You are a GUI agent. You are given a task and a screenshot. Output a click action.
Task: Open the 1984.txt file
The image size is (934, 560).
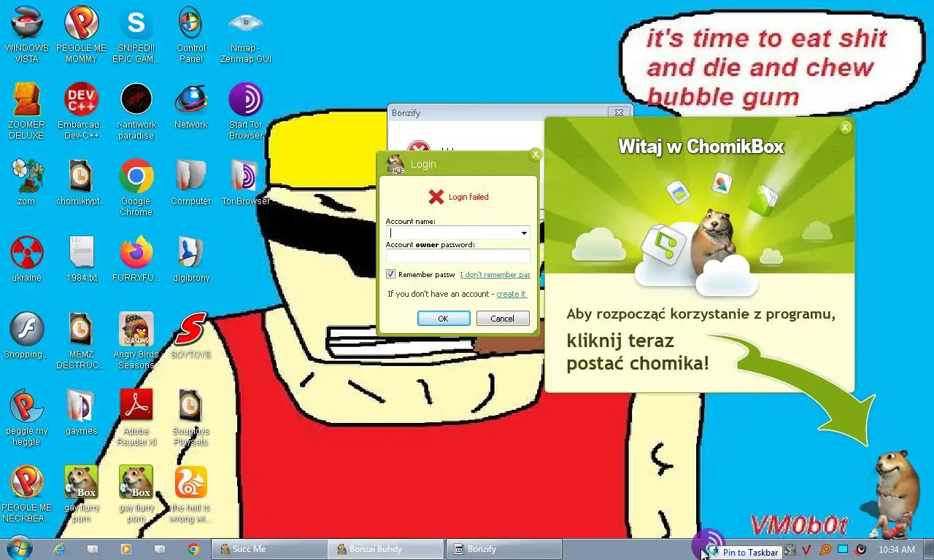(82, 259)
